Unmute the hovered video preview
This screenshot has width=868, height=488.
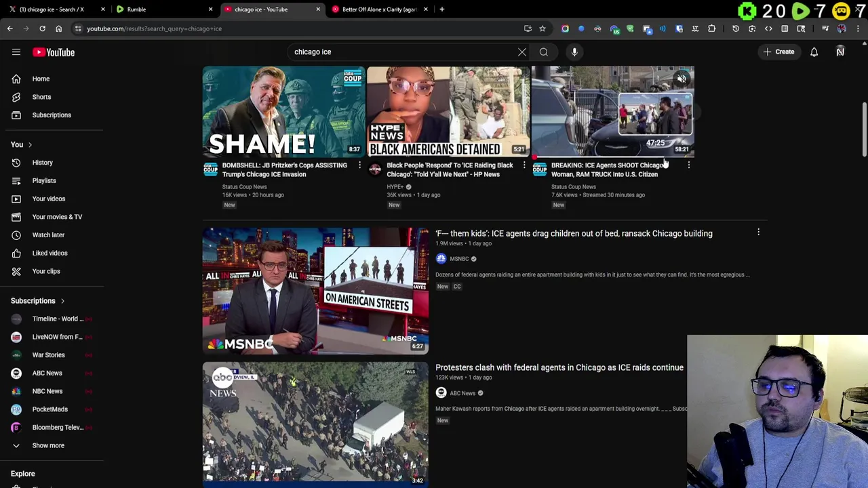pyautogui.click(x=682, y=79)
